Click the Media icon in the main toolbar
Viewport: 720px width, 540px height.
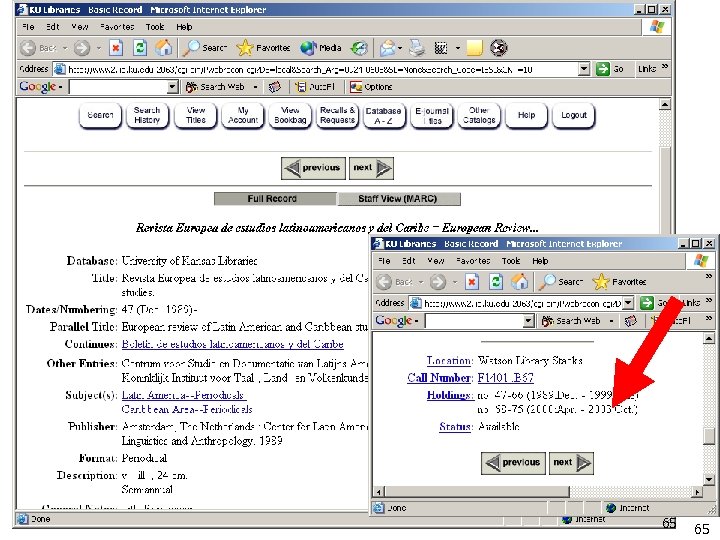(308, 48)
